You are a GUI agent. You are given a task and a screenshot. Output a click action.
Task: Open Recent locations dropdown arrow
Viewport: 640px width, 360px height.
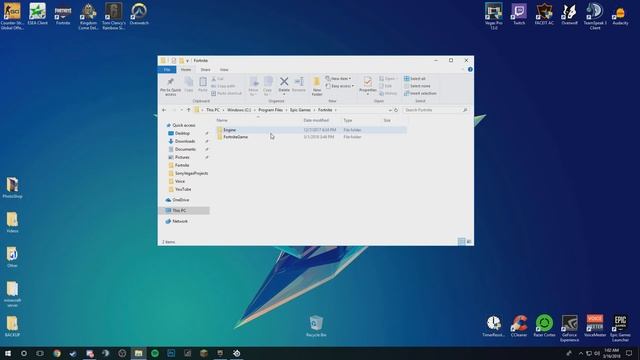(182, 110)
